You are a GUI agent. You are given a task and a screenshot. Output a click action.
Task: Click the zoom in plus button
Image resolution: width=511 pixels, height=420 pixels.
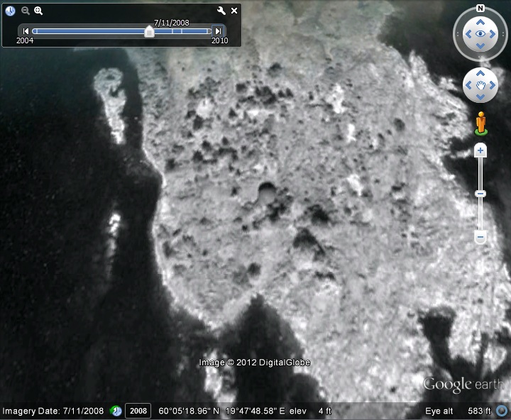(480, 150)
